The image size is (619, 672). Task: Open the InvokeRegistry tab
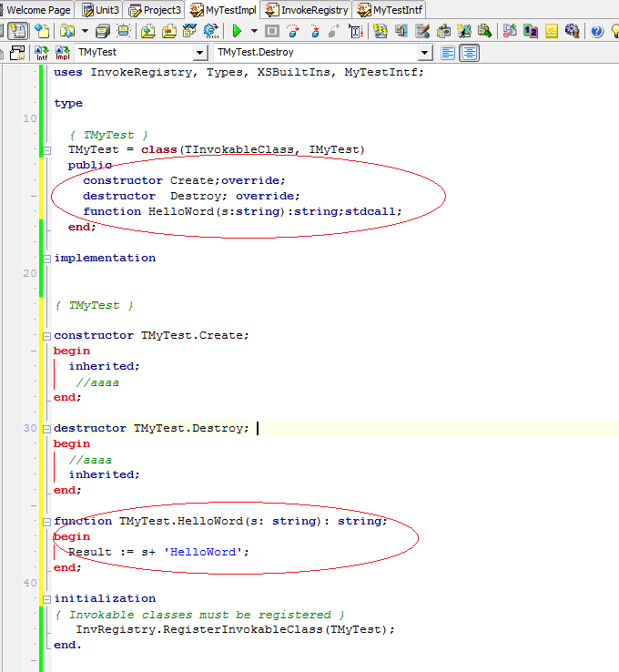307,10
